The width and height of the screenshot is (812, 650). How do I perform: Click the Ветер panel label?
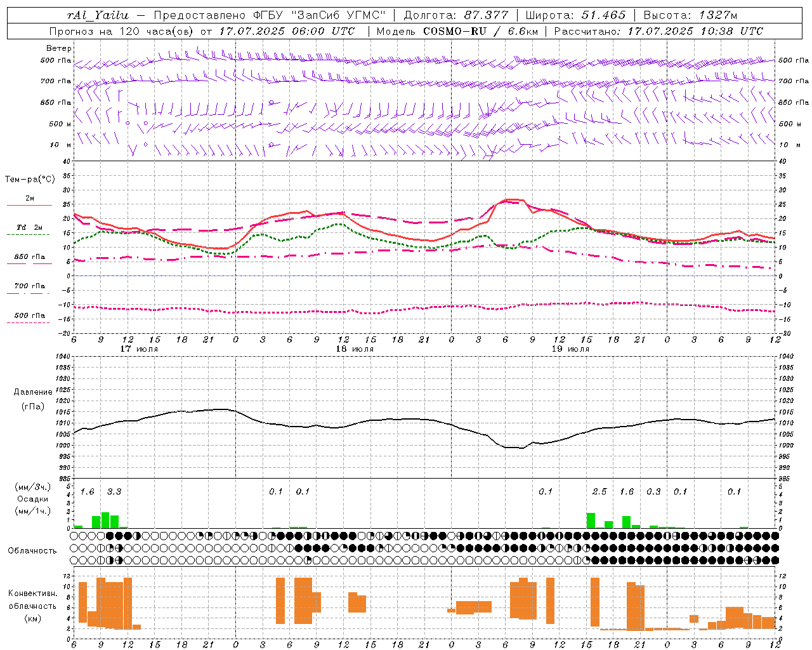point(59,48)
